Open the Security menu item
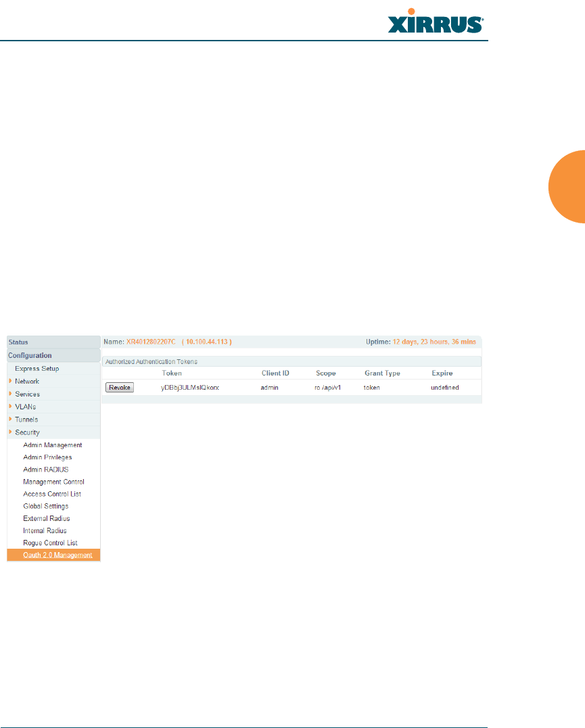 coord(27,432)
